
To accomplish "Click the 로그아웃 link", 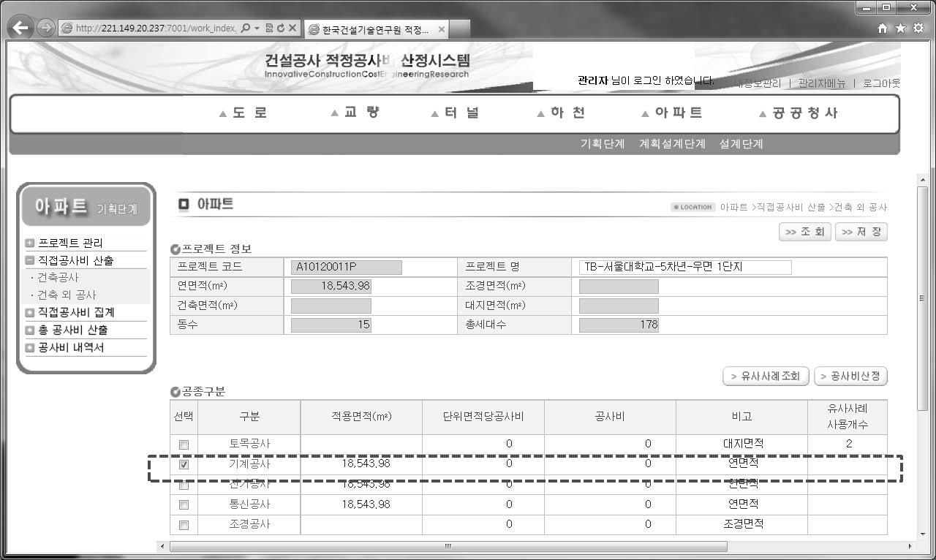I will (x=882, y=83).
